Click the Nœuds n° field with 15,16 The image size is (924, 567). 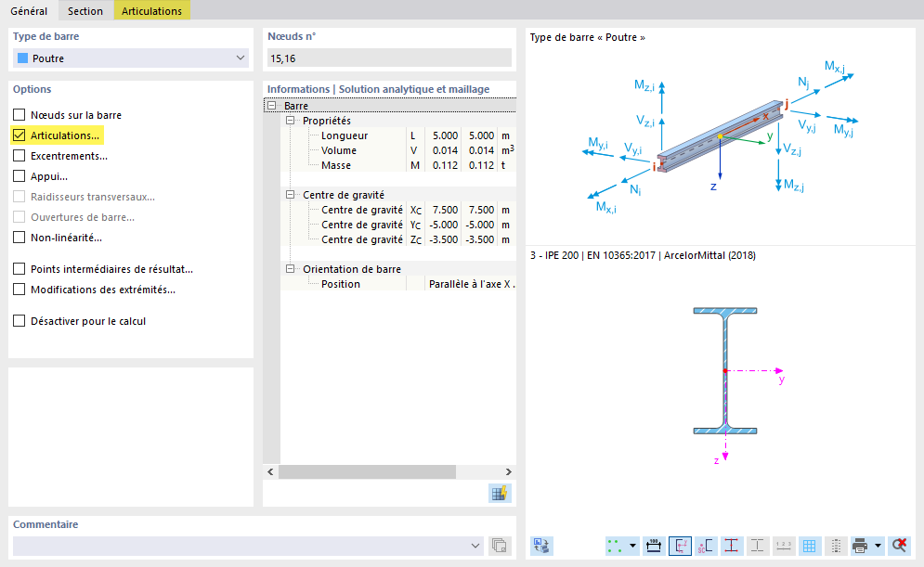point(389,58)
